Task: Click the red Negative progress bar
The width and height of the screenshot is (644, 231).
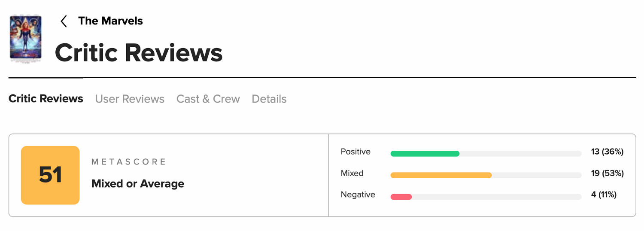Action: click(401, 197)
